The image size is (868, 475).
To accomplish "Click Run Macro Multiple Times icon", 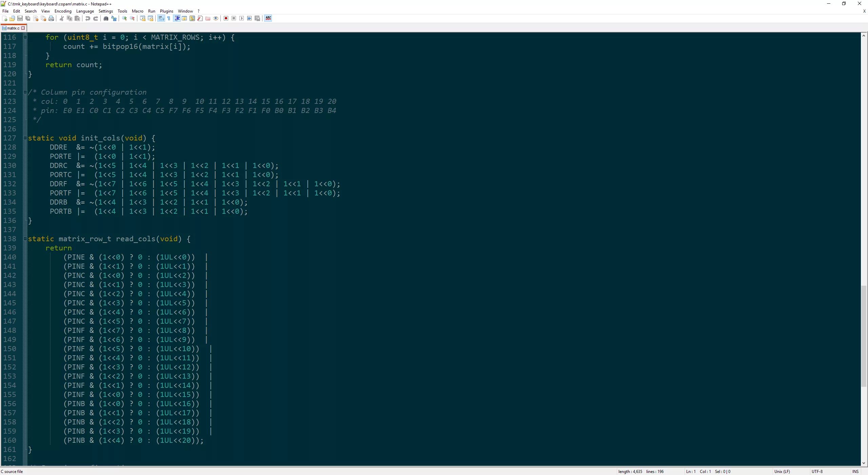I will (x=250, y=18).
